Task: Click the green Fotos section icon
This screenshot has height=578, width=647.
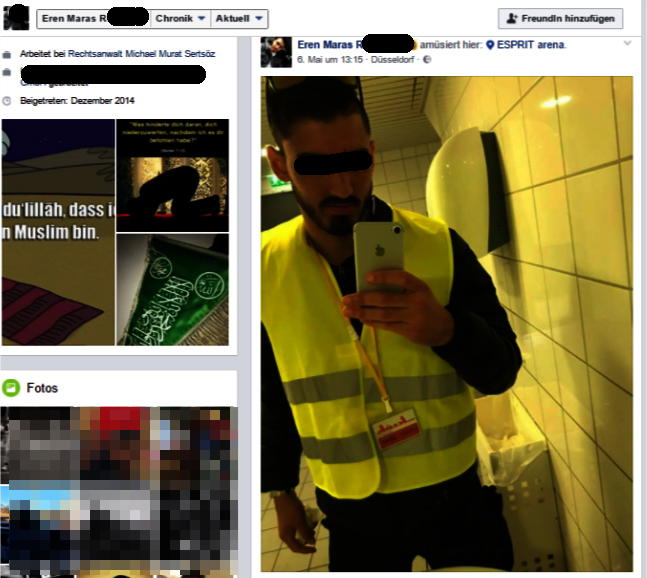Action: tap(11, 388)
